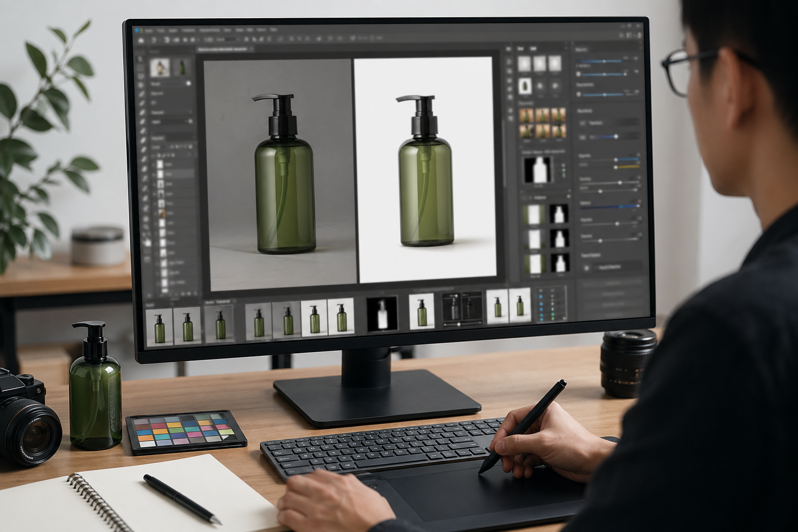Close the open document tab with its X icon
Viewport: 798px width, 532px height.
coord(251,49)
